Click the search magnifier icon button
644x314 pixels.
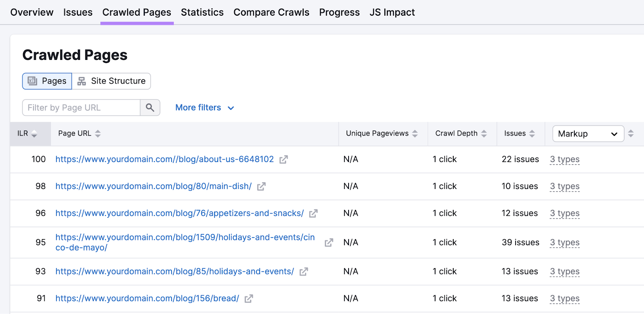click(x=150, y=108)
